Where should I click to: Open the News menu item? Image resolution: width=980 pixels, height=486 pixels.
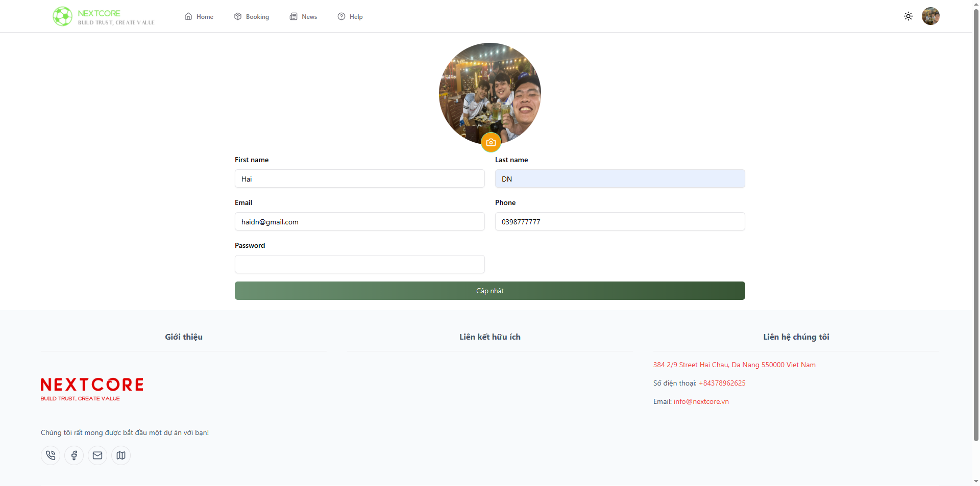tap(304, 17)
